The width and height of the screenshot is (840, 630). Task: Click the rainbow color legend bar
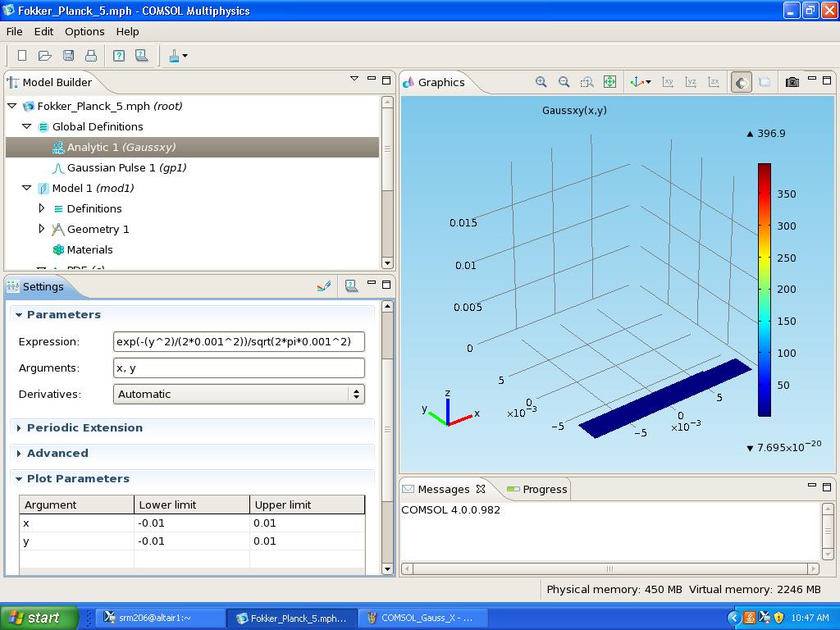click(x=764, y=290)
